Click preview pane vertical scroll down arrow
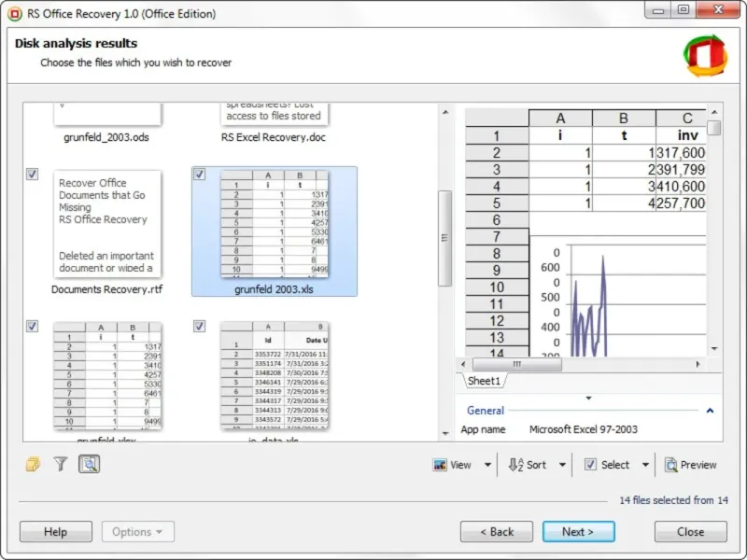 click(x=714, y=349)
